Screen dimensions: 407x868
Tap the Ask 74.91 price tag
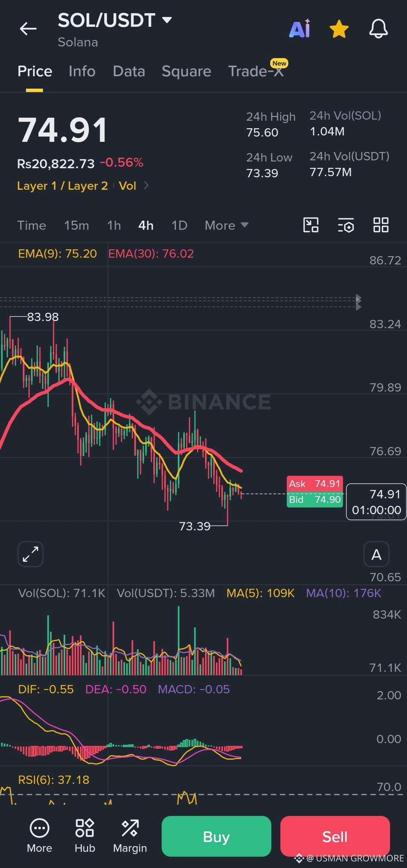[x=315, y=484]
